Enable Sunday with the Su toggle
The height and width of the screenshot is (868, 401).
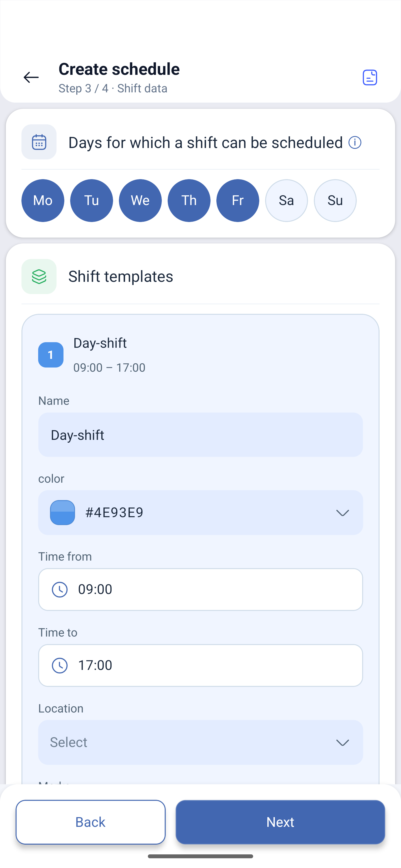point(335,201)
